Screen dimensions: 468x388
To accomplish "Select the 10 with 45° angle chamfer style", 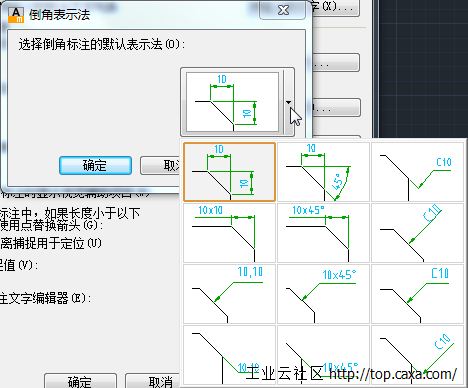I will tap(323, 172).
